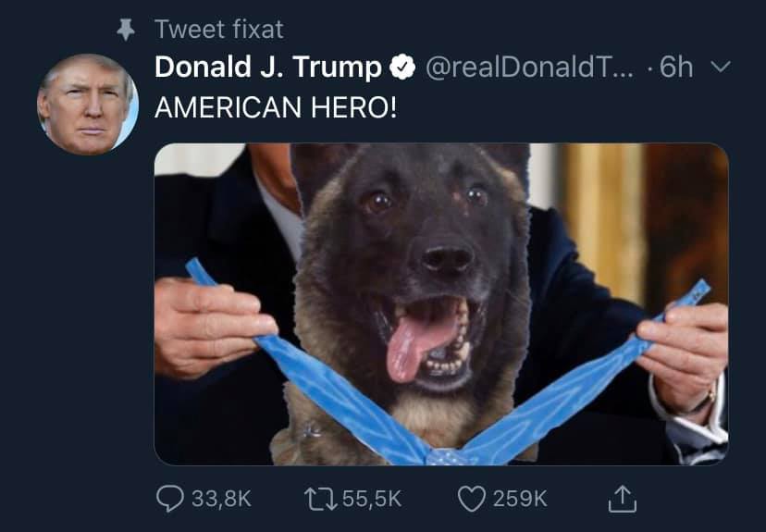Retweet using the arrows icon
Screen dimensions: 766x532
(x=320, y=500)
